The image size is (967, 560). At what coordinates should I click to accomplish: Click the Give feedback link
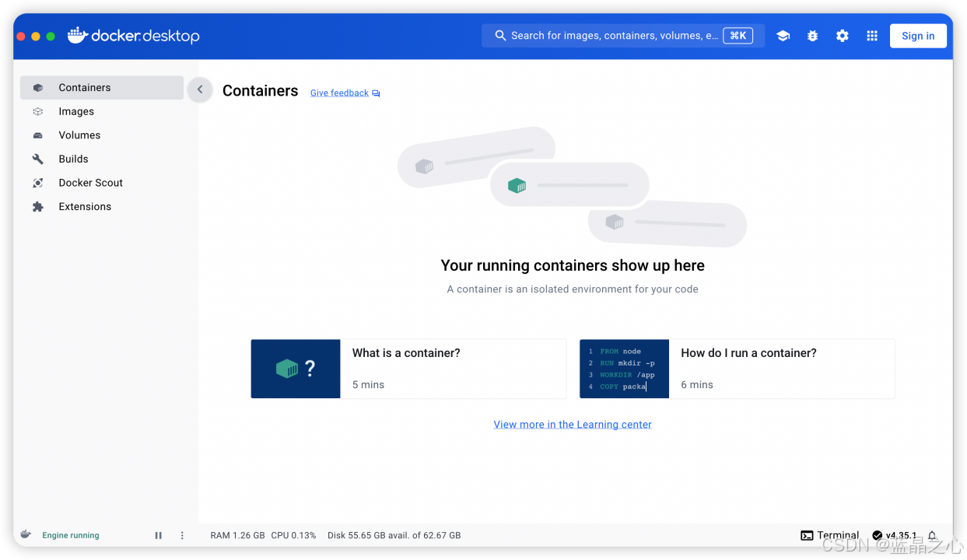345,93
